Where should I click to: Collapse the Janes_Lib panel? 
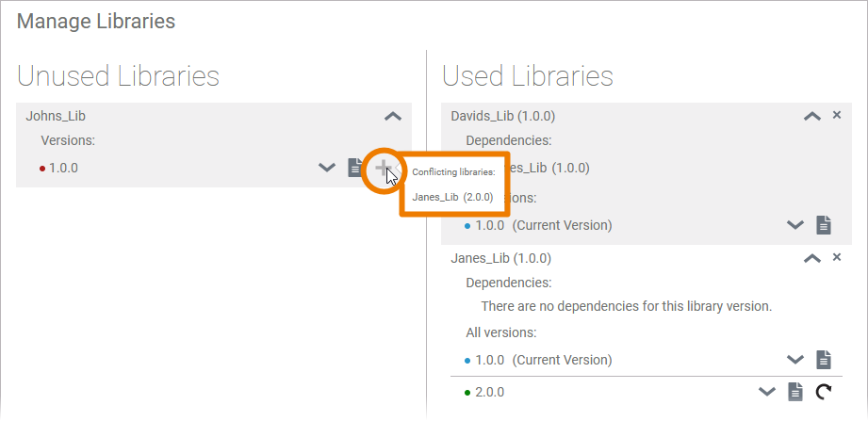pyautogui.click(x=811, y=258)
